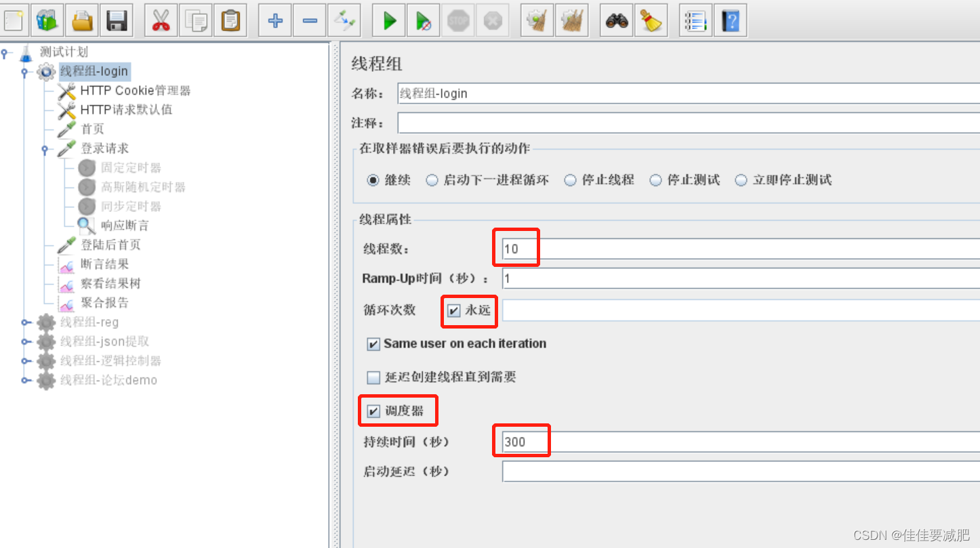Select 线程组-login in tree
The image size is (980, 548).
point(94,71)
